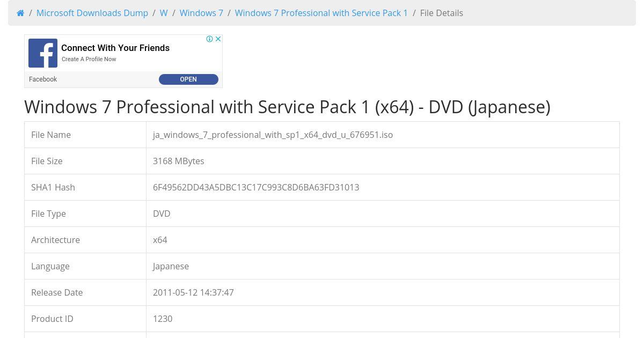644x338 pixels.
Task: Select the SHA1 hash value 6F49562DD43A...
Action: pos(256,187)
